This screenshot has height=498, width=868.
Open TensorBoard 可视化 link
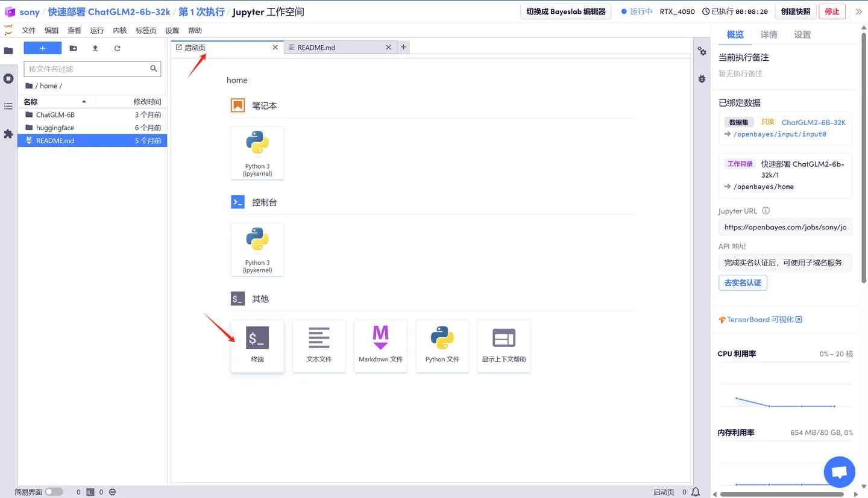pyautogui.click(x=760, y=320)
